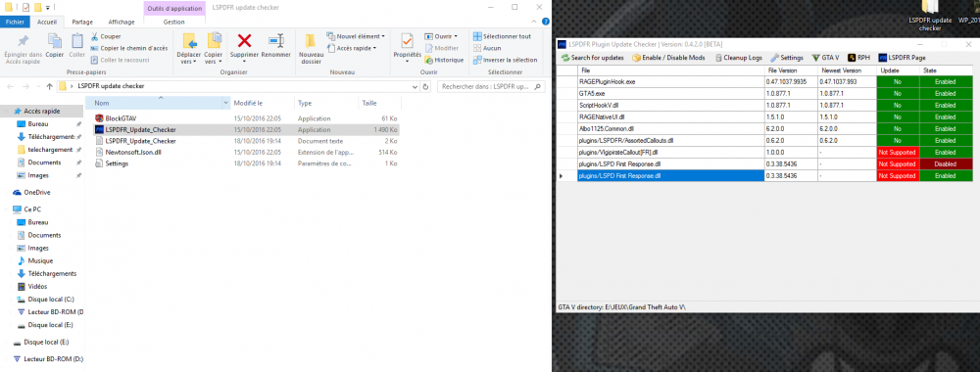Open the Ouvrir dropdown in ribbon
Image resolution: width=980 pixels, height=372 pixels.
(441, 36)
